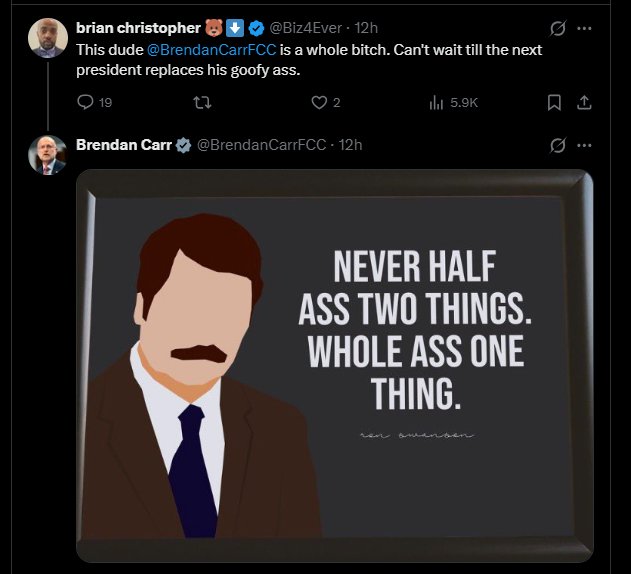Viewport: 631px width, 574px height.
Task: Open @BrendanCarrFCC handle beside Brendan Carr name
Action: point(261,145)
